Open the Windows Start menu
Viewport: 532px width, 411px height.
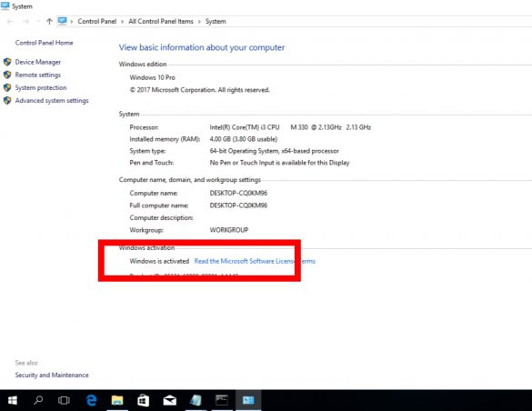[x=13, y=400]
